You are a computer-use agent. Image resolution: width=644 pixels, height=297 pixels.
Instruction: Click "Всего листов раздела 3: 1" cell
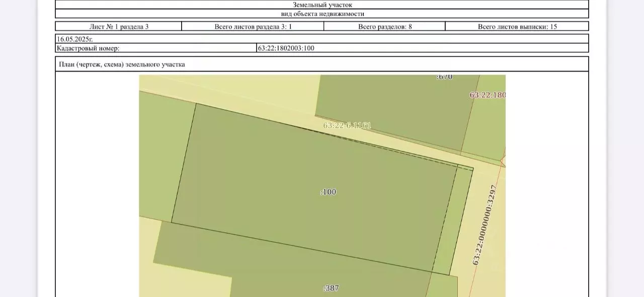253,27
